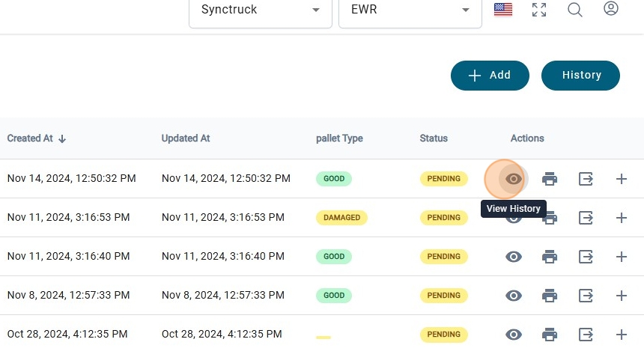Click export icon for Nov 8 row
Screen dimensions: 644x360
click(586, 296)
